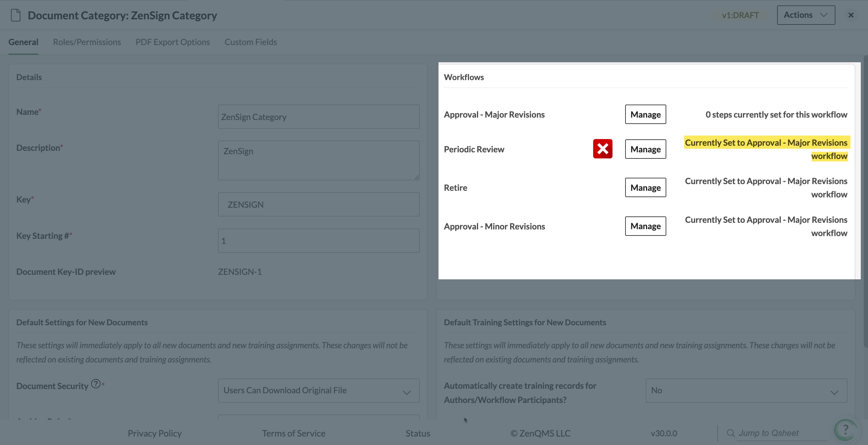Open the Roles/Permissions tab

87,42
